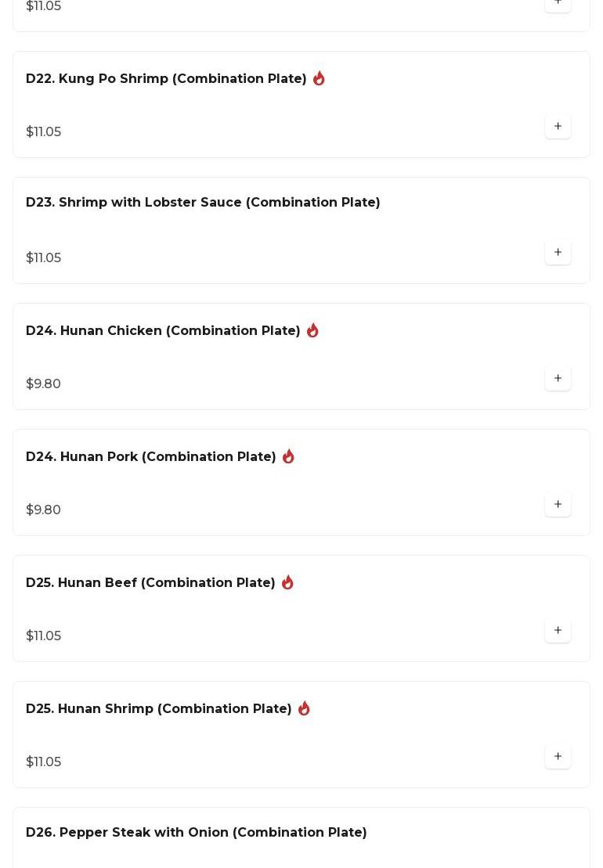This screenshot has height=868, width=603.
Task: Select D24 Hunan Chicken item name
Action: [x=163, y=331]
